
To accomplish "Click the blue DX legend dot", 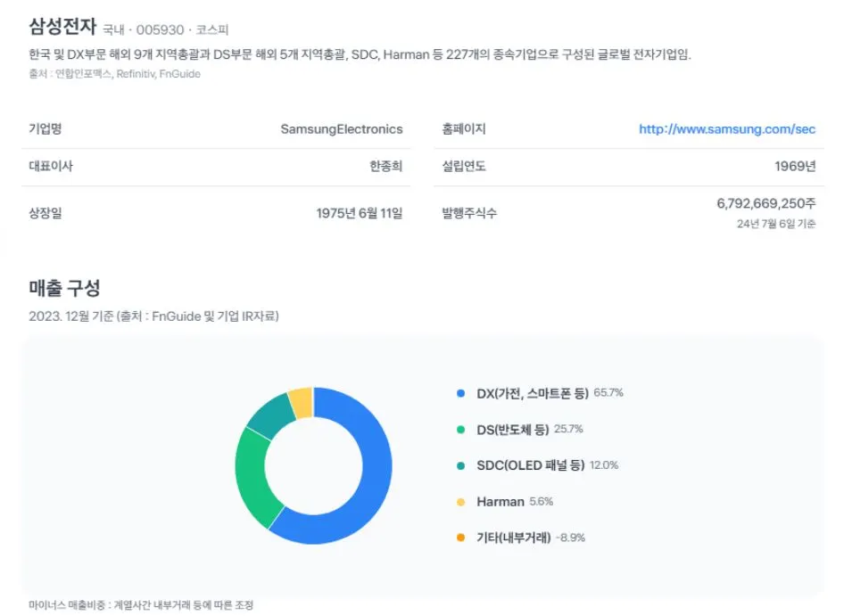I will pos(460,393).
